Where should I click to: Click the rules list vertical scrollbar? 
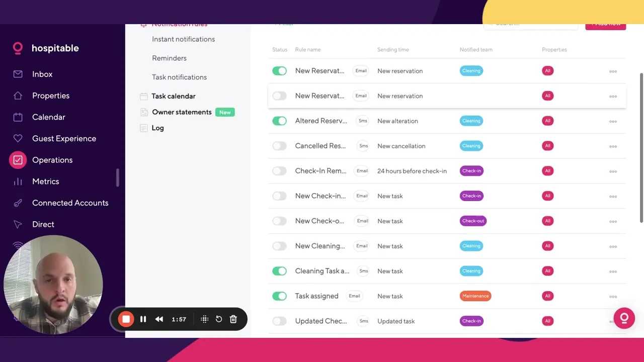coord(641,147)
